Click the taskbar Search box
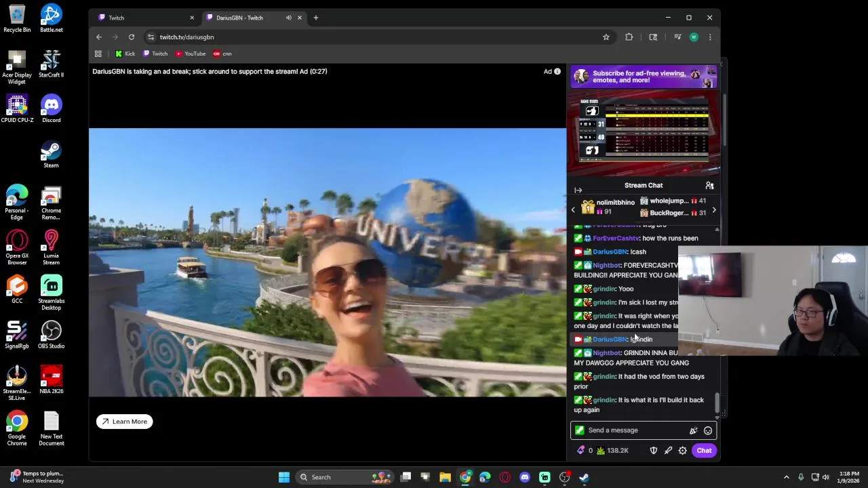Viewport: 868px width, 488px height. tap(345, 477)
